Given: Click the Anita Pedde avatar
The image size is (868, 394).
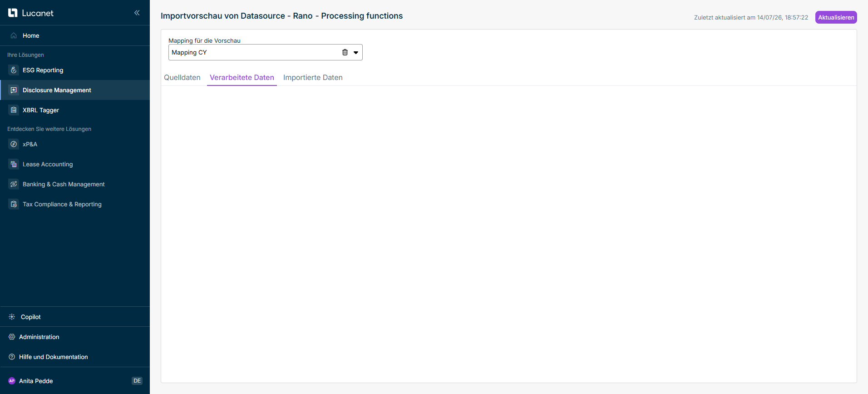Looking at the screenshot, I should (x=12, y=381).
